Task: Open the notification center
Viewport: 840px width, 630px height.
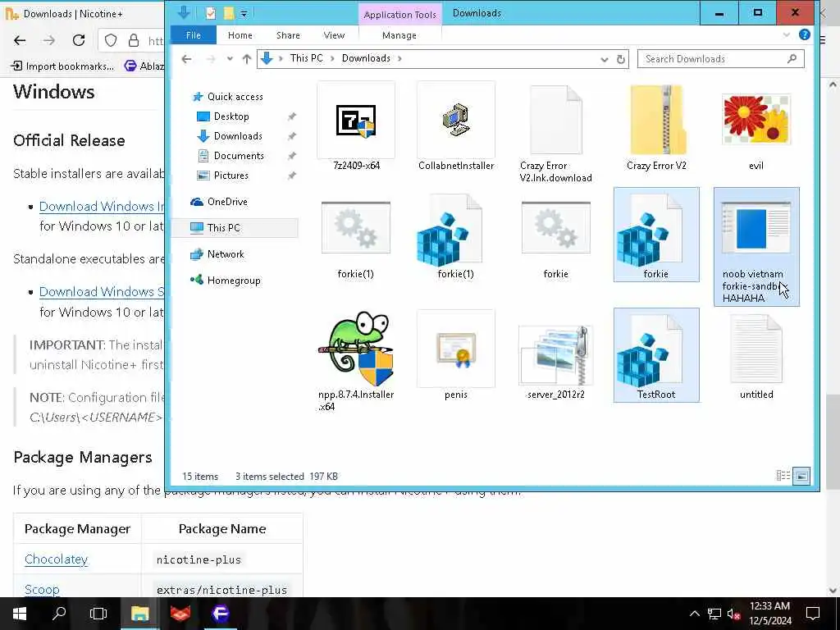Action: coord(813,614)
